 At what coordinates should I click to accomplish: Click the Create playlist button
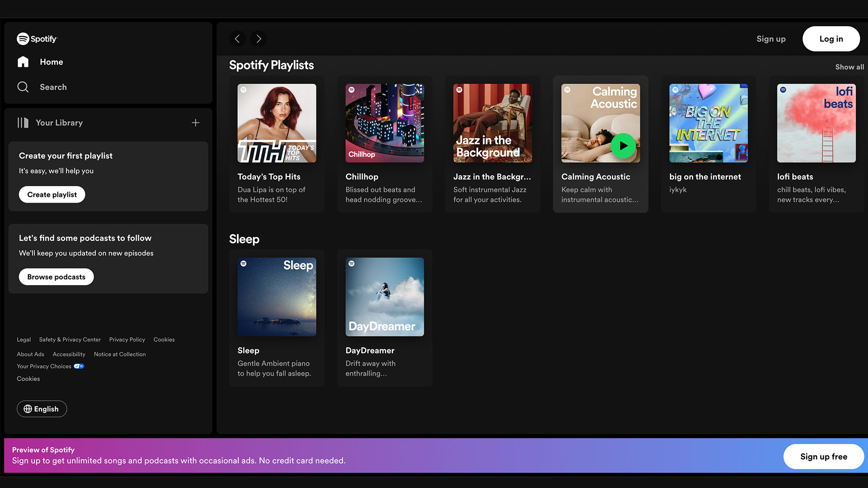pos(52,195)
